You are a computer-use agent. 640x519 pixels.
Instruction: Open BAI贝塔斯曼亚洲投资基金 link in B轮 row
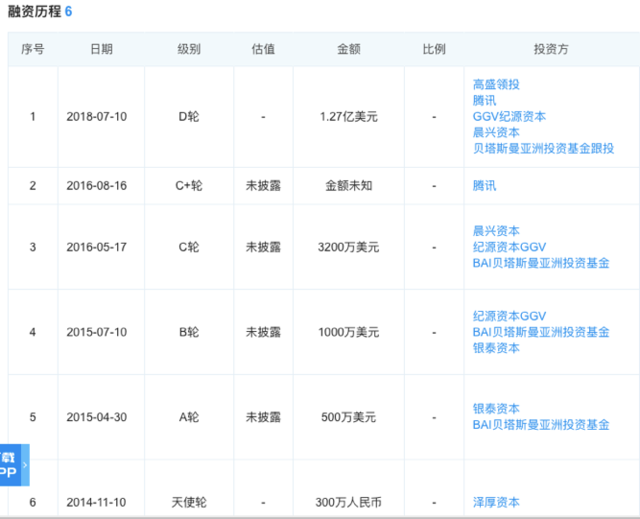click(541, 332)
